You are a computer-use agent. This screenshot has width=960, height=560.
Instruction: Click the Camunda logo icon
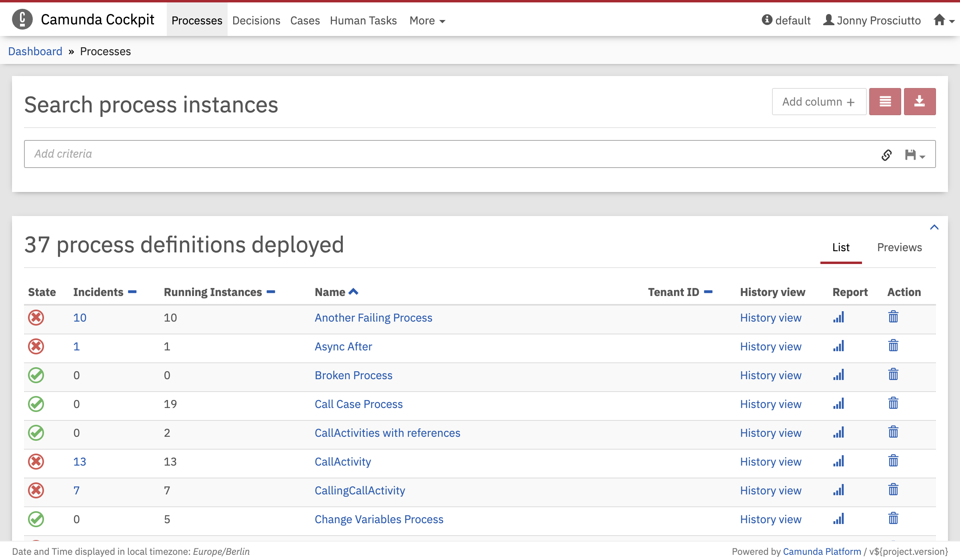coord(22,19)
